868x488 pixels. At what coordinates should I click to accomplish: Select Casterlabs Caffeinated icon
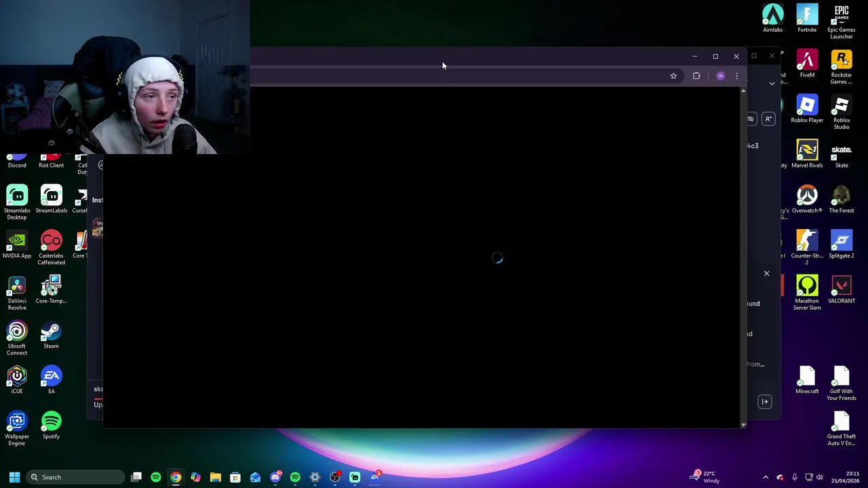point(51,247)
